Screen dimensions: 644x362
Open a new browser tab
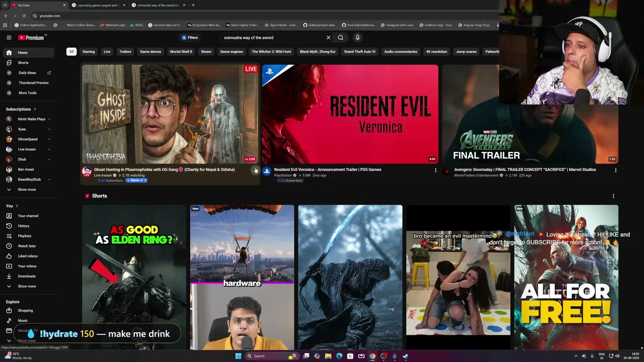[x=193, y=5]
